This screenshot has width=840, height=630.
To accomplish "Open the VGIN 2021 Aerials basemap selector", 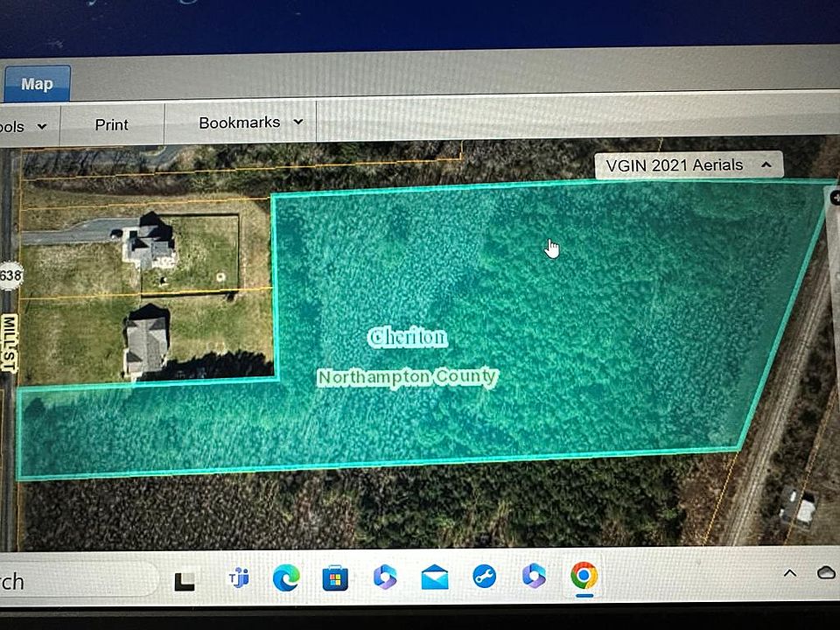I will (x=688, y=164).
